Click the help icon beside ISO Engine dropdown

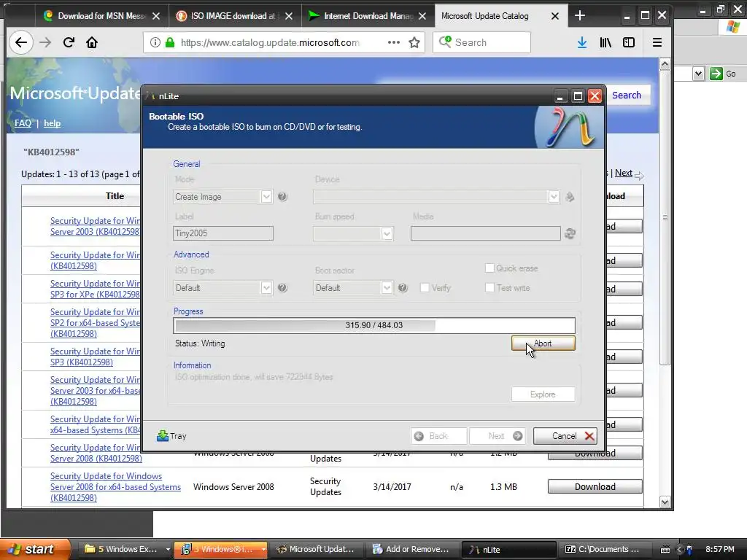point(282,287)
